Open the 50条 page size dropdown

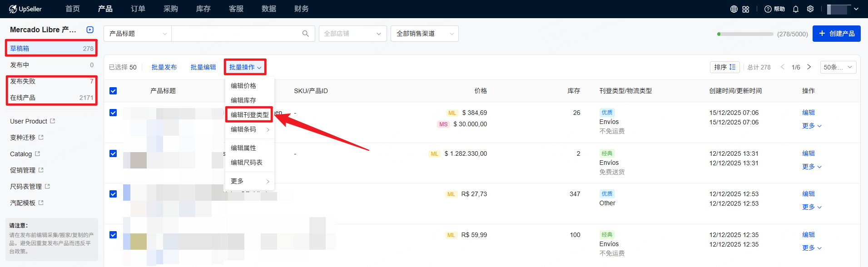838,67
